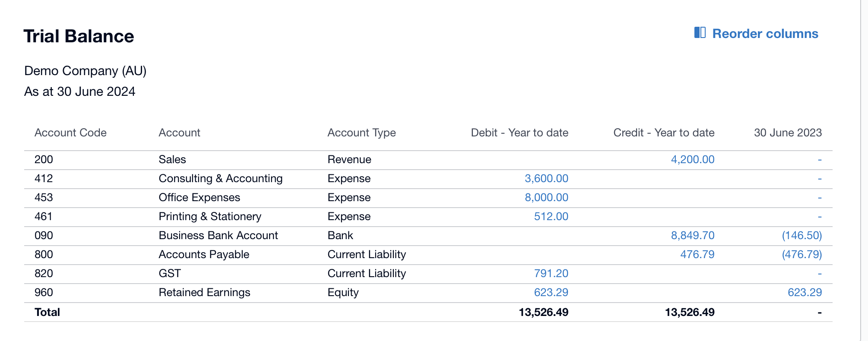Open the Reorder columns link
Viewport: 868px width, 341px height.
tap(765, 34)
